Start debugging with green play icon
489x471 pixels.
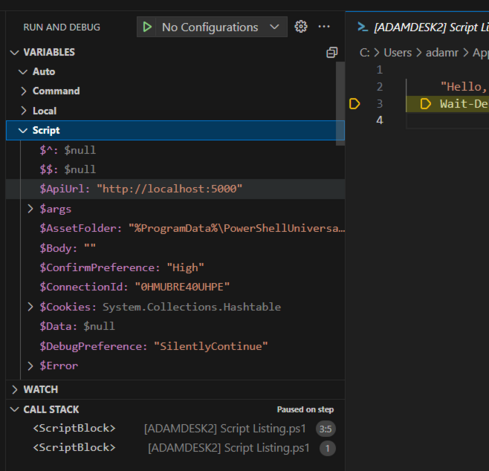(x=147, y=27)
